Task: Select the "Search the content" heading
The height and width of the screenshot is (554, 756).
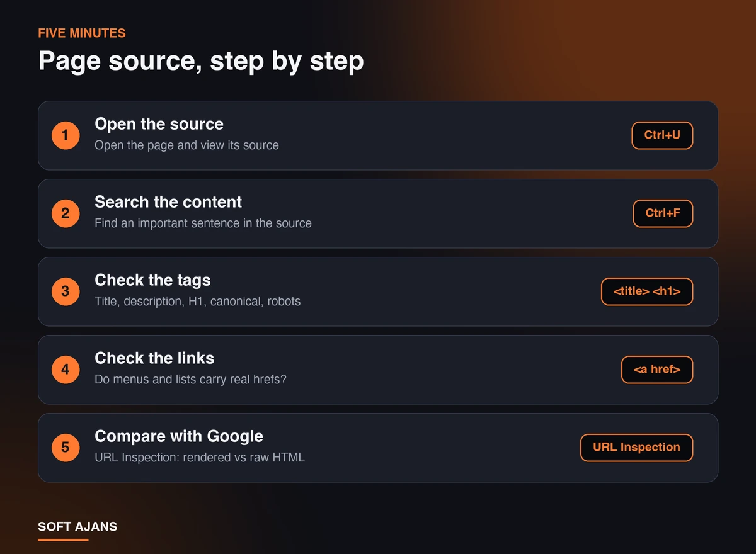Action: (x=168, y=202)
